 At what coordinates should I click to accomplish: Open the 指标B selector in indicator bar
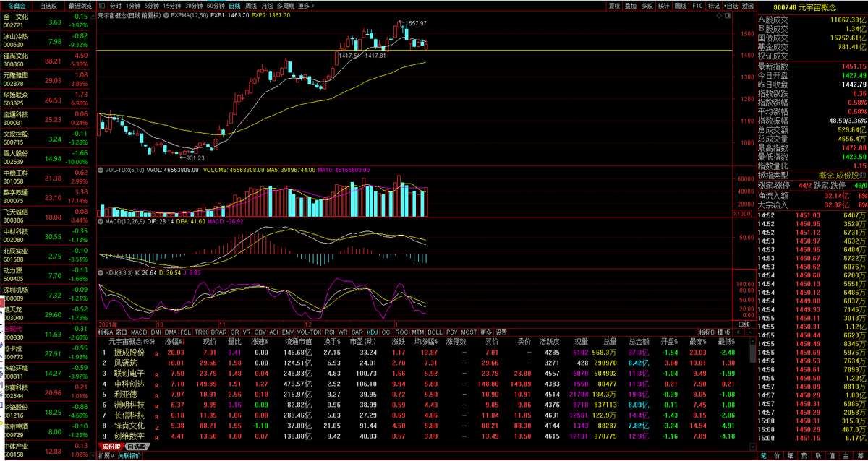[x=706, y=332]
